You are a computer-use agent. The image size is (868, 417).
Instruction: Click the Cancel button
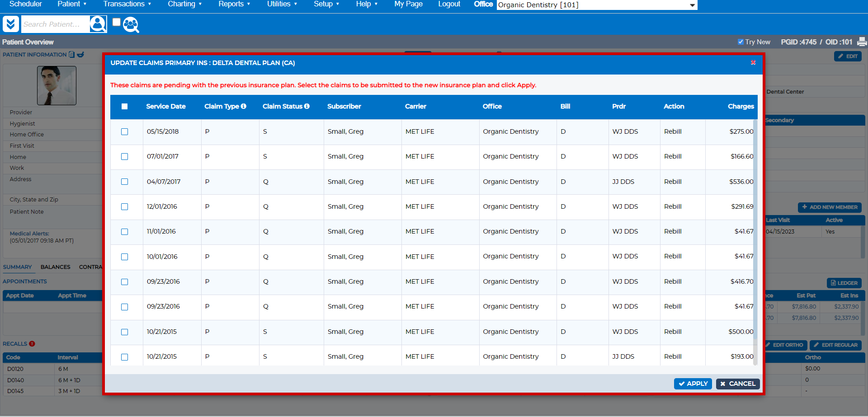[738, 384]
